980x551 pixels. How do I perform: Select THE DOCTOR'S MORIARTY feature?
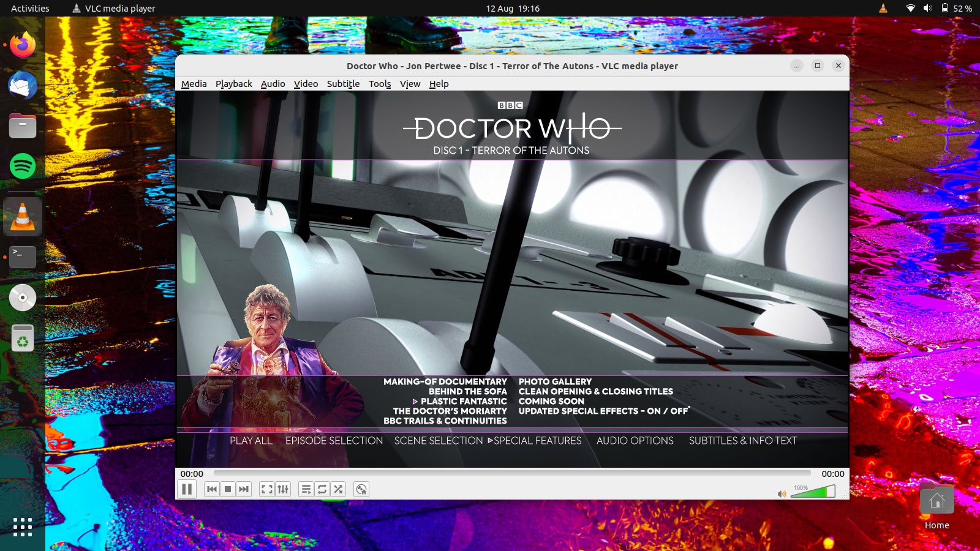coord(450,411)
